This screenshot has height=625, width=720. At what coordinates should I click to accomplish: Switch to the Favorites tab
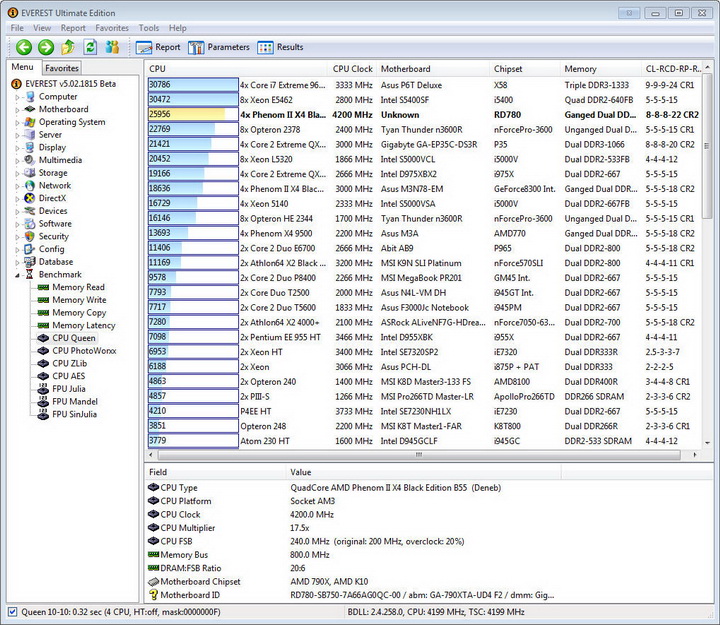pos(62,68)
